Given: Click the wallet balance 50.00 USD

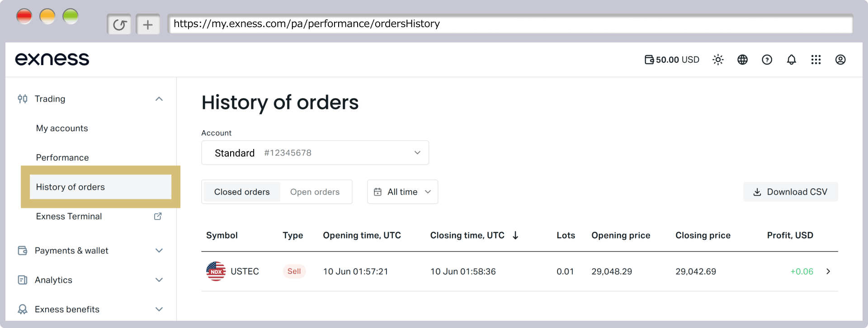Looking at the screenshot, I should [x=672, y=60].
